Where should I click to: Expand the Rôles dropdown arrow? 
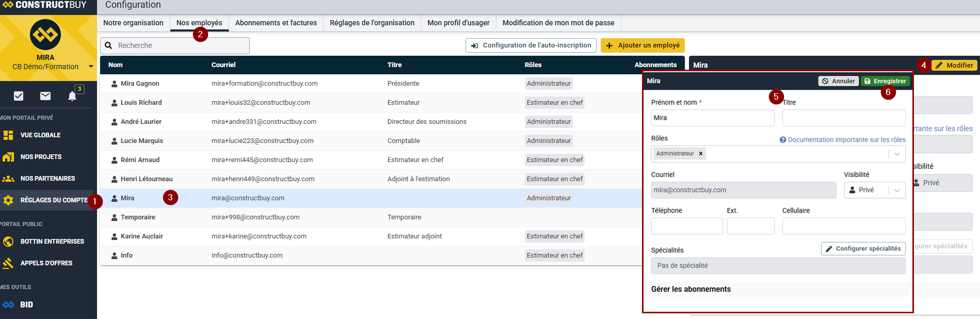[x=897, y=154]
